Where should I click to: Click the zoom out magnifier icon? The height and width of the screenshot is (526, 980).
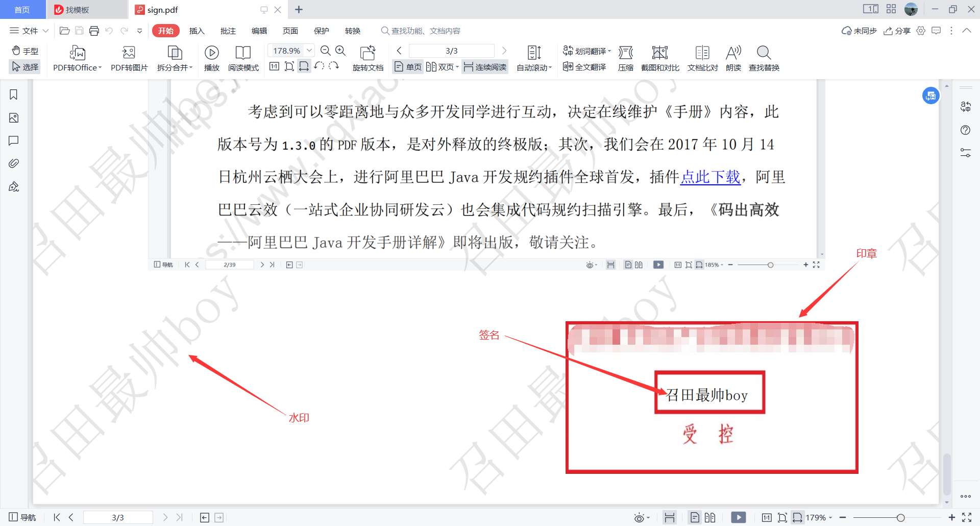click(x=325, y=51)
